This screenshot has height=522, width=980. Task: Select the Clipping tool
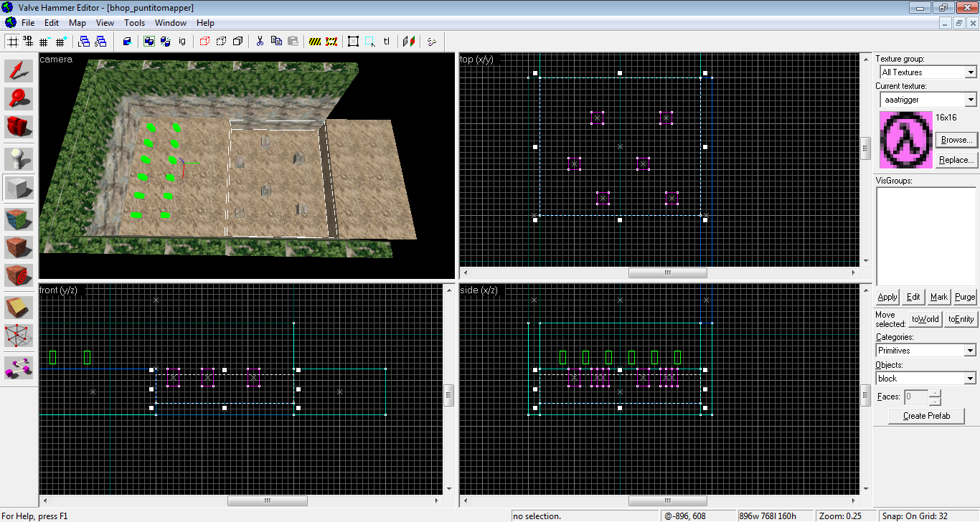tap(19, 308)
